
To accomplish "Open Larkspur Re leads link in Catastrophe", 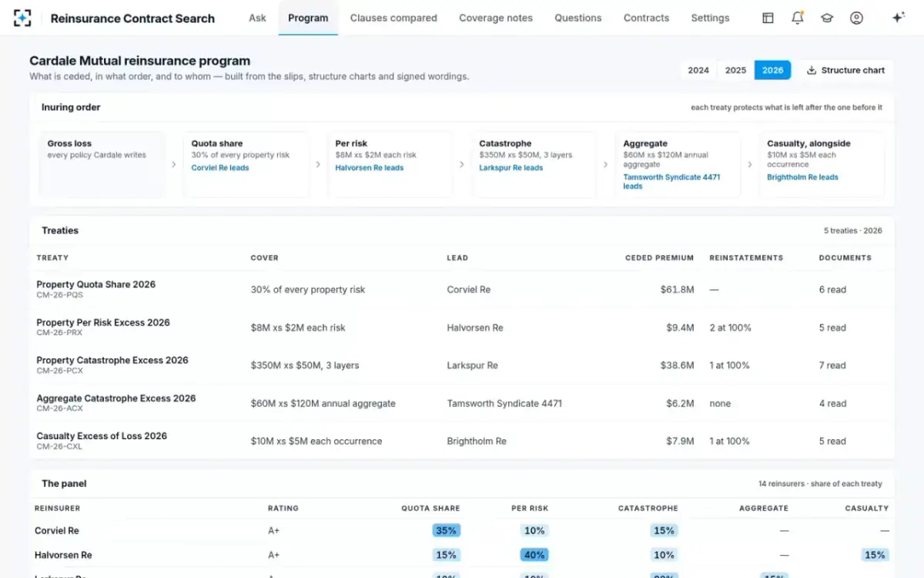I will (511, 168).
